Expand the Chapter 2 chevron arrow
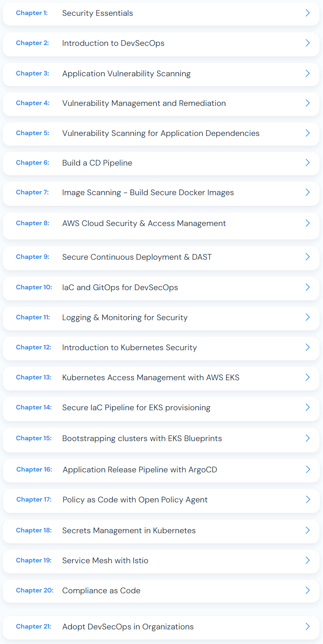 308,43
